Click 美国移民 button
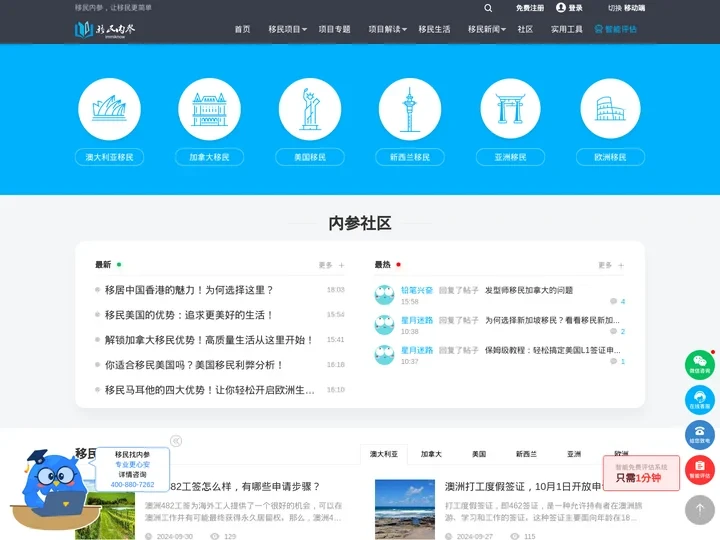Screen dimensions: 720x540 (310, 157)
